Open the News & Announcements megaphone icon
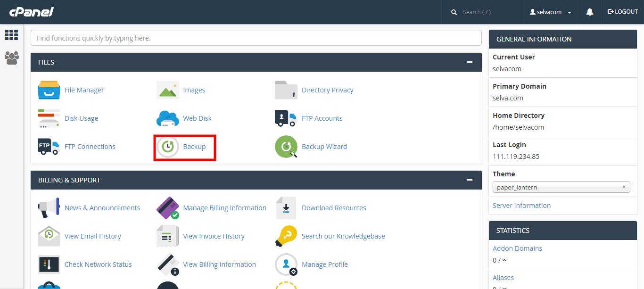This screenshot has height=289, width=644. tap(49, 208)
